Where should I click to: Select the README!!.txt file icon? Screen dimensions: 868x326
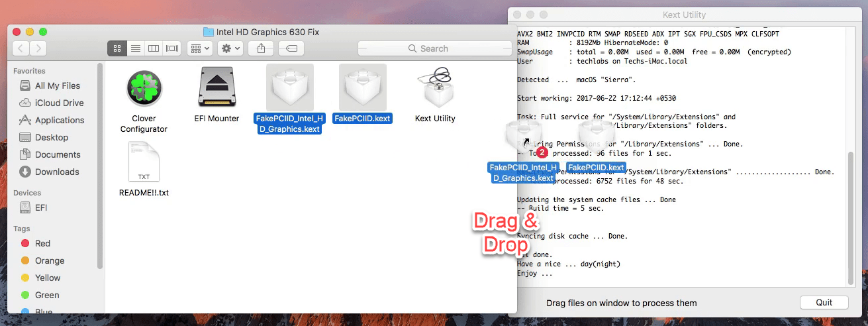coord(144,161)
